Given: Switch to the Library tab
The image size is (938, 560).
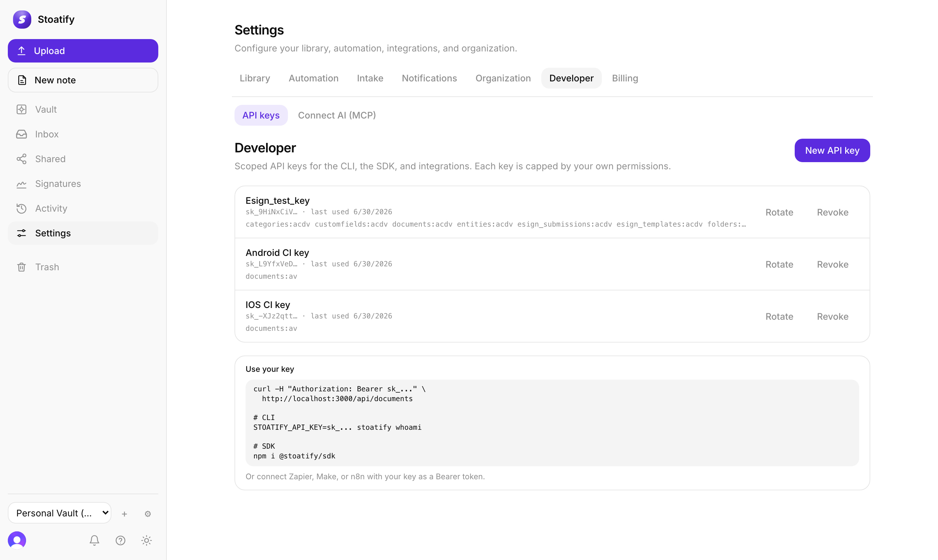Looking at the screenshot, I should click(255, 78).
